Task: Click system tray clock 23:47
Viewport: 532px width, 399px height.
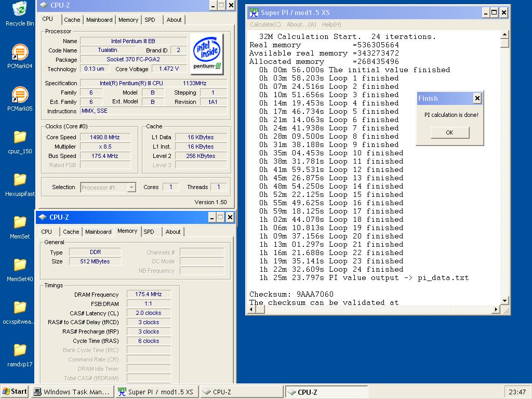Action: tap(517, 392)
